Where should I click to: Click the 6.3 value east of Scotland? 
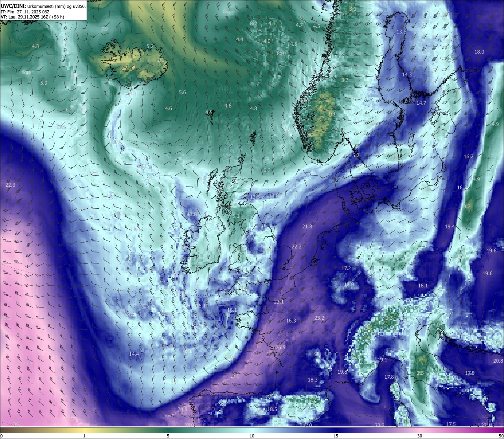267,170
